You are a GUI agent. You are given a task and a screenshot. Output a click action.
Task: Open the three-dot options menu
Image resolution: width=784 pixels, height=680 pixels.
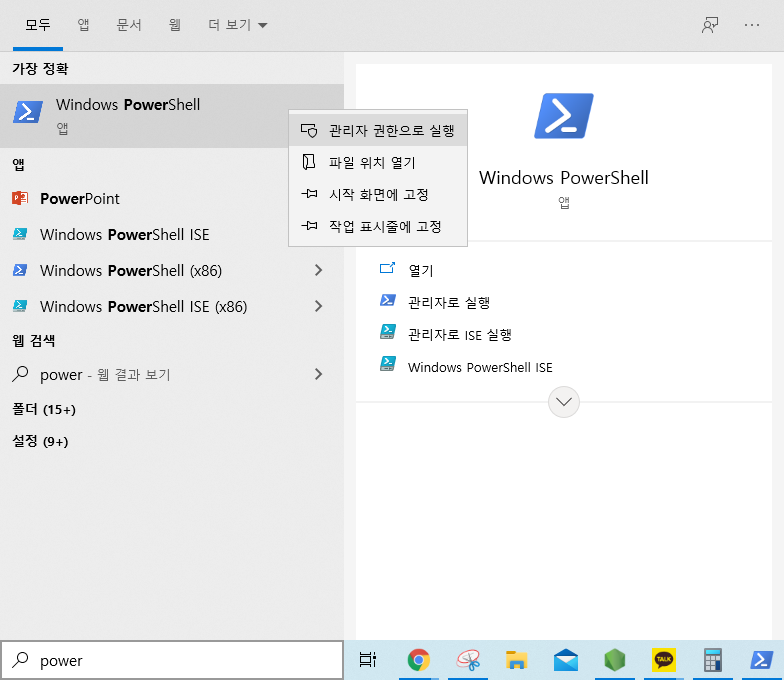[x=752, y=25]
